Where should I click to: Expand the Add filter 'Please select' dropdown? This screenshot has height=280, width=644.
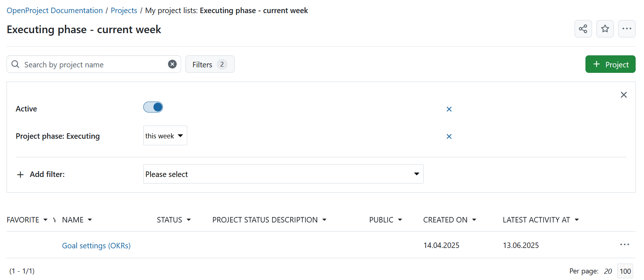(283, 174)
